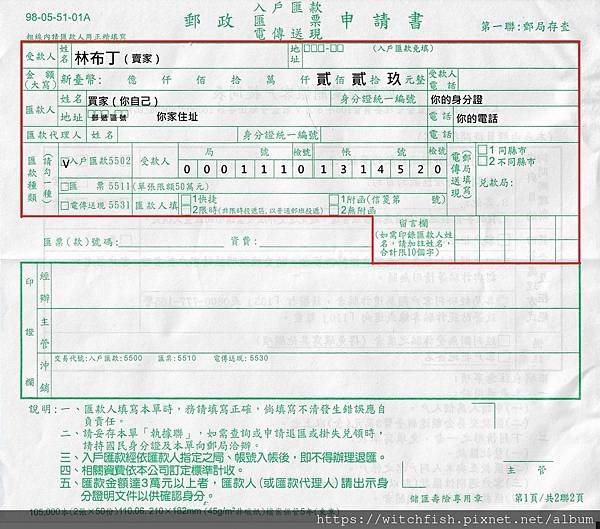Select the 2不同縣市 checkbox
This screenshot has width=600, height=529.
[x=483, y=161]
